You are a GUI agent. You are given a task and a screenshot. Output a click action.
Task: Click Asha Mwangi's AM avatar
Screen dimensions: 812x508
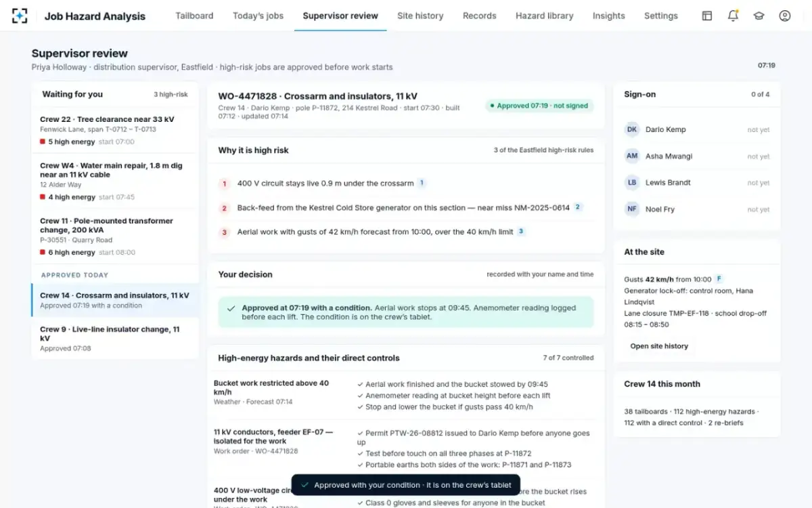point(632,156)
